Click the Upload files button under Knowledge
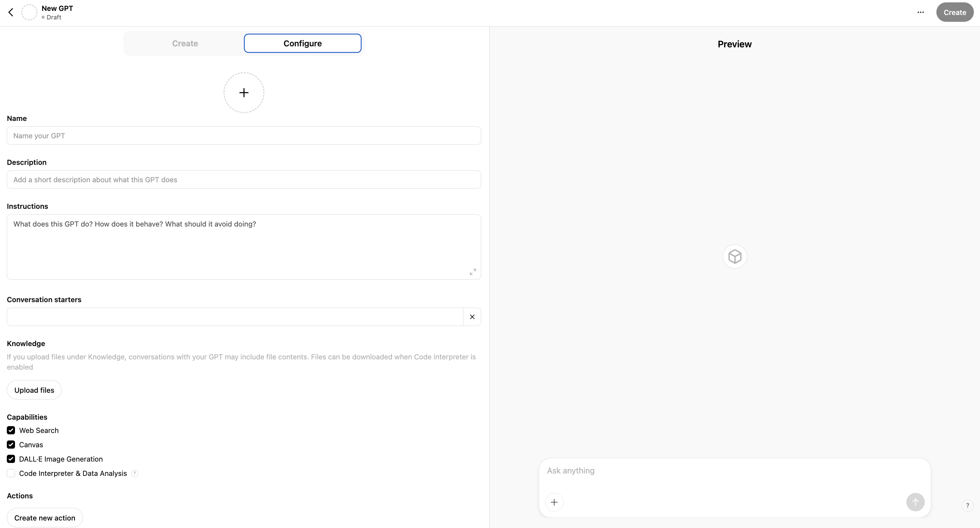980x528 pixels. [34, 390]
